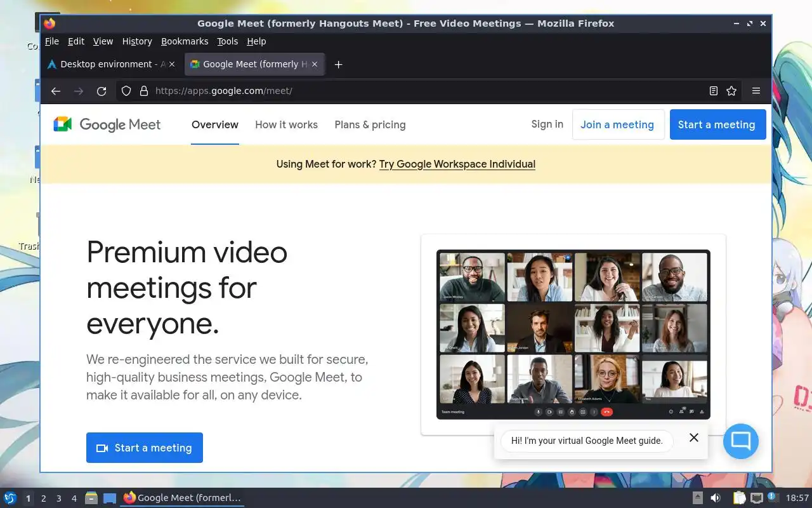Open the History menu

(137, 41)
